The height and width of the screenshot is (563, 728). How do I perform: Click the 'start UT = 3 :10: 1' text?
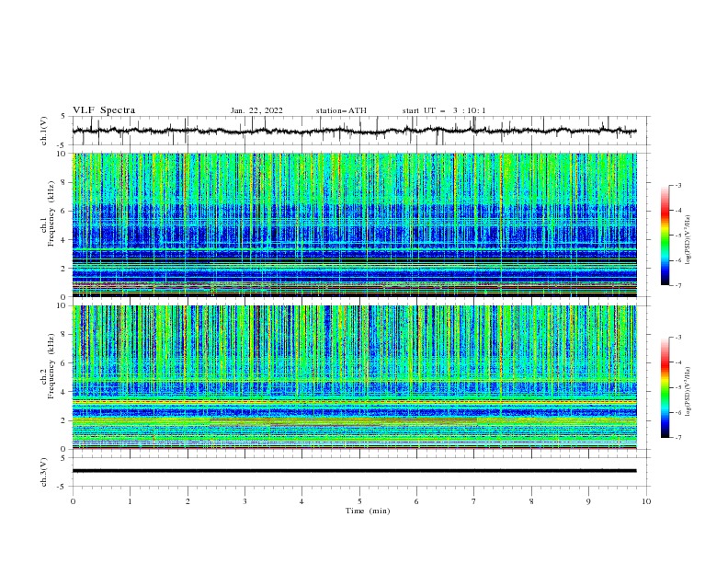(x=444, y=110)
